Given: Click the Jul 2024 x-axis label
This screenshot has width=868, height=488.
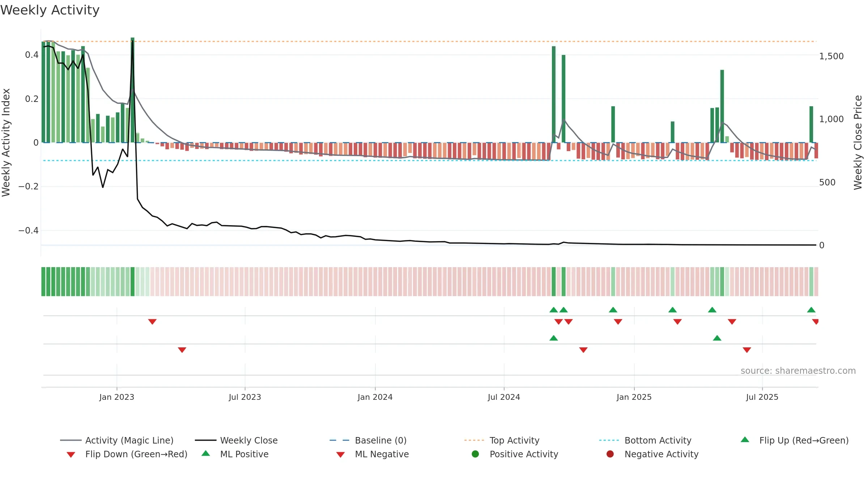Looking at the screenshot, I should coord(504,397).
